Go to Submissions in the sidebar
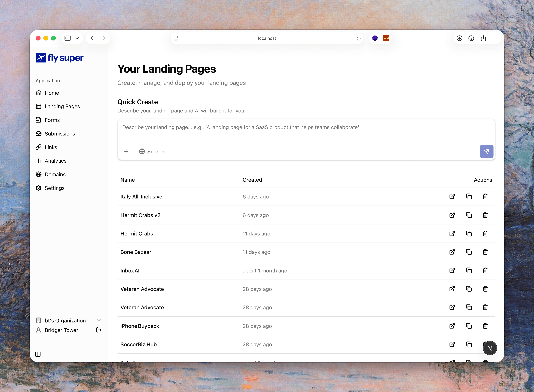The width and height of the screenshot is (534, 392). coord(60,134)
